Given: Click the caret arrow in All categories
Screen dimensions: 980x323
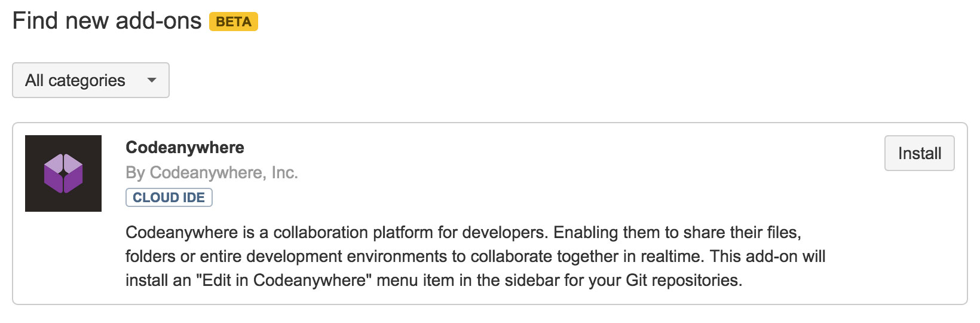Looking at the screenshot, I should (152, 80).
